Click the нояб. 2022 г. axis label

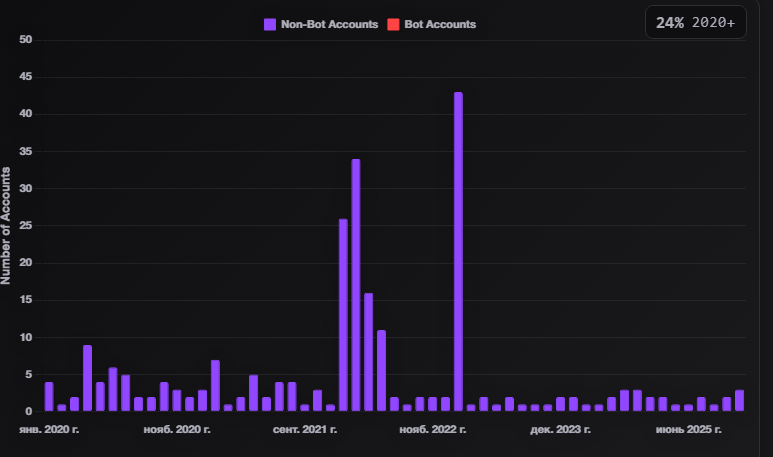433,429
